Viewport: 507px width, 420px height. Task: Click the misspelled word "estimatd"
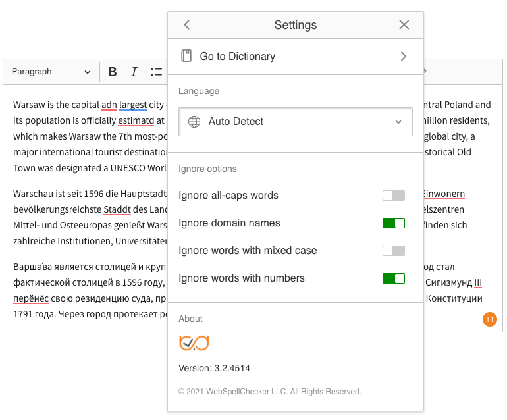point(136,120)
